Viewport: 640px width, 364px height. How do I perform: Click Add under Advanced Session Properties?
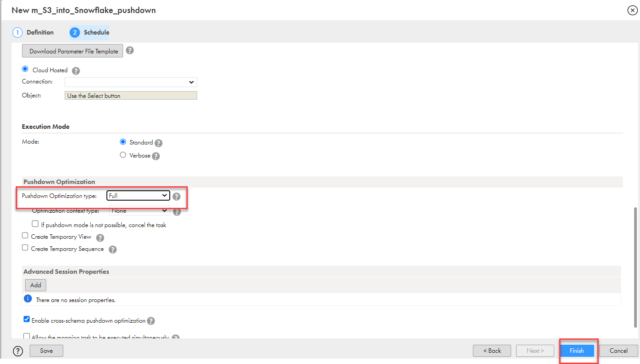point(35,285)
